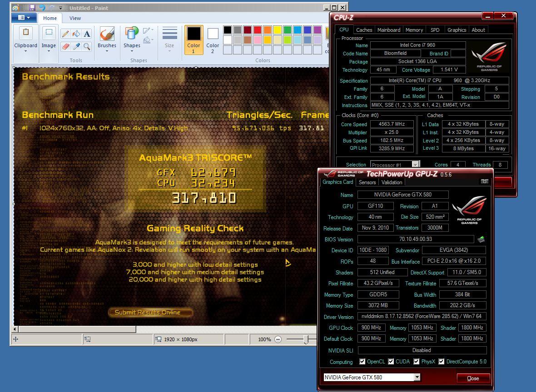Open the Memory tab in CPU-Z
The image size is (536, 392).
point(414,29)
